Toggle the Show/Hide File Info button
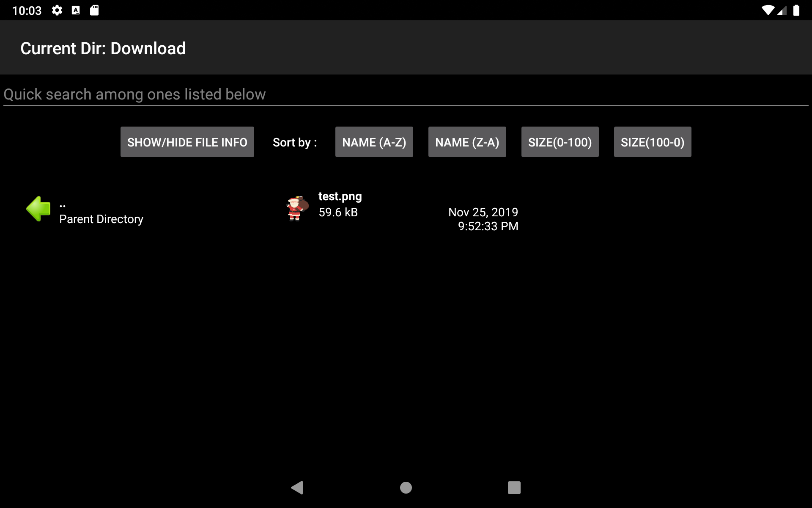Image resolution: width=812 pixels, height=508 pixels. [187, 142]
